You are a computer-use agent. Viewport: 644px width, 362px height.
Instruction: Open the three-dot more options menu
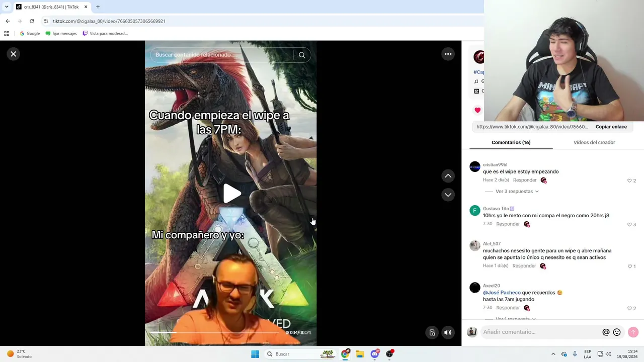click(x=448, y=54)
